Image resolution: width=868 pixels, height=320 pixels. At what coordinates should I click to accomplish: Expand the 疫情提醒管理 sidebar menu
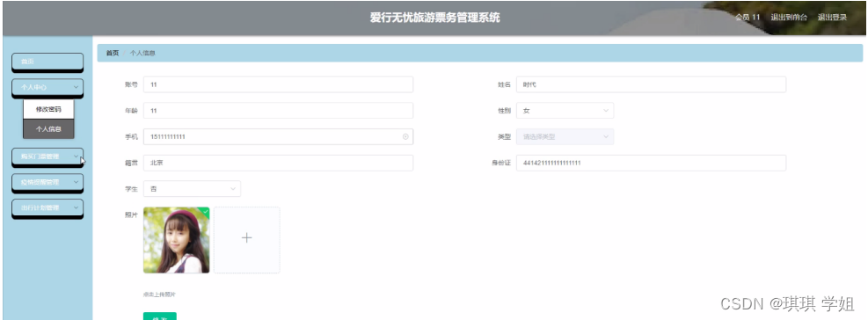coord(47,182)
